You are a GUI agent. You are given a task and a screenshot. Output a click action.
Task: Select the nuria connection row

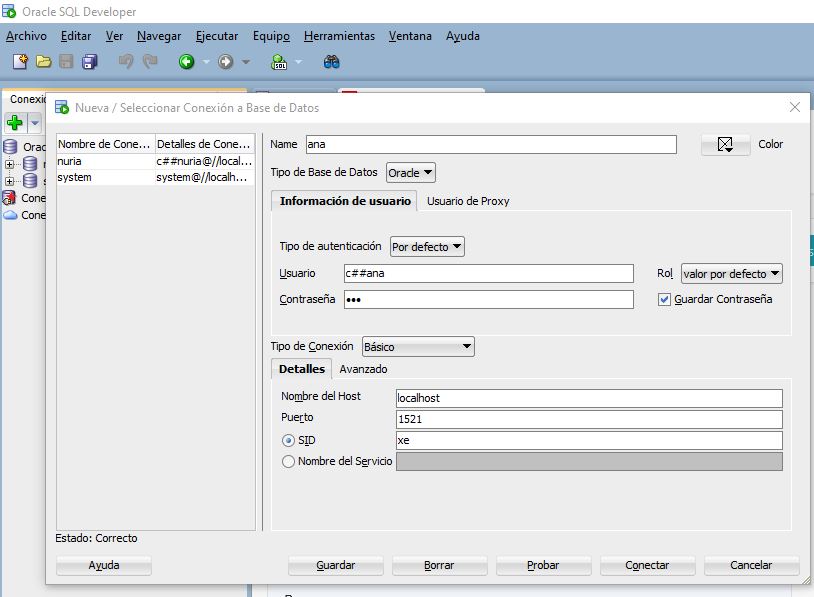tap(155, 161)
